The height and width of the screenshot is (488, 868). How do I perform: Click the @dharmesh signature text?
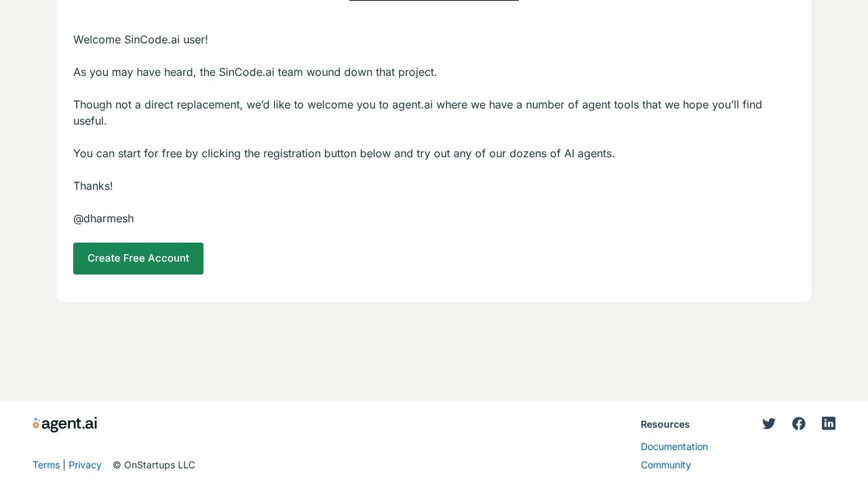pos(104,218)
